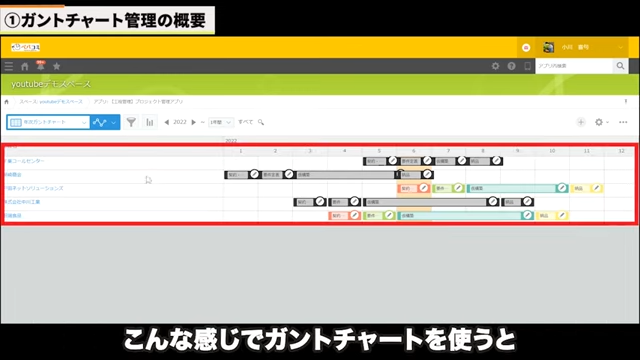Viewport: 640px width, 360px height.
Task: Edit 契約 bar in コールセンター row
Action: click(x=392, y=161)
